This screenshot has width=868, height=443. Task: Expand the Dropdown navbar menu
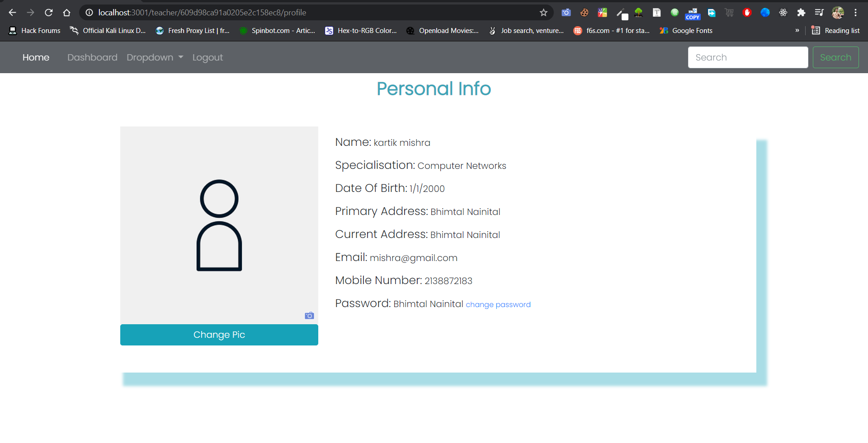click(x=155, y=57)
